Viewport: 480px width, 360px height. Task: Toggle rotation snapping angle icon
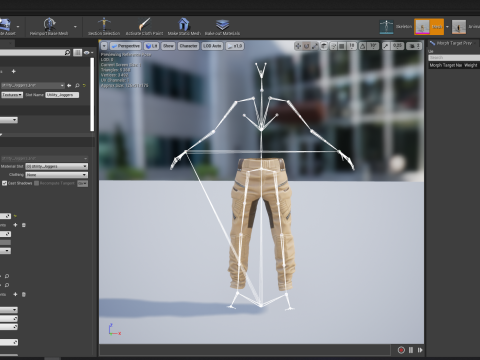point(363,46)
